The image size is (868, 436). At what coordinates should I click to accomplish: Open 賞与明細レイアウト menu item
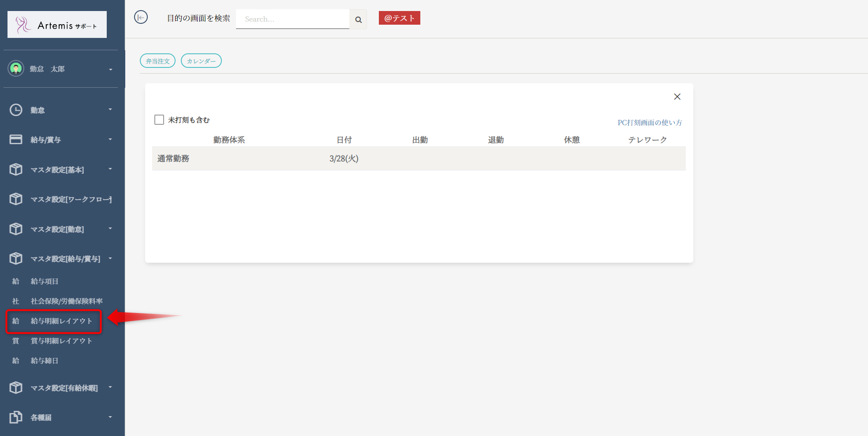61,341
